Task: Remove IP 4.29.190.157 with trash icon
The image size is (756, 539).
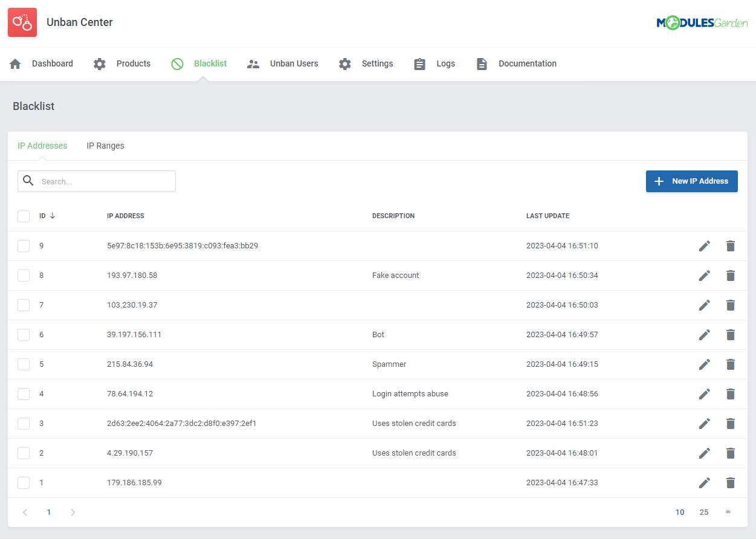Action: (730, 453)
